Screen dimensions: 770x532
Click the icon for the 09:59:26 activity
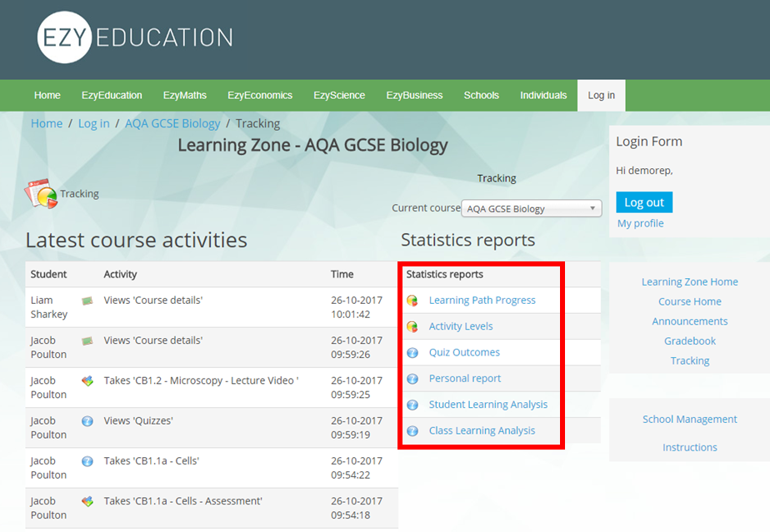pos(87,341)
